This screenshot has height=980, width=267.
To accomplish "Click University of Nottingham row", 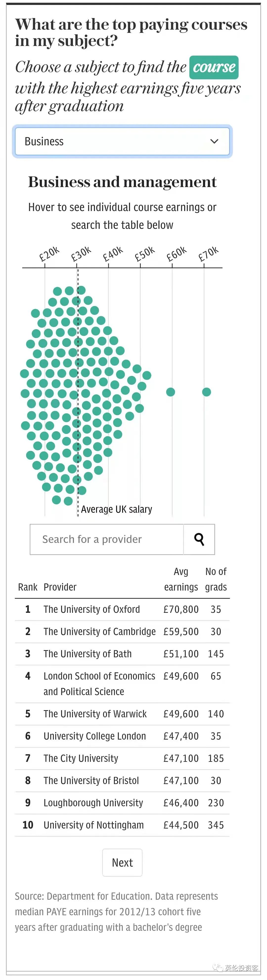I will click(122, 825).
